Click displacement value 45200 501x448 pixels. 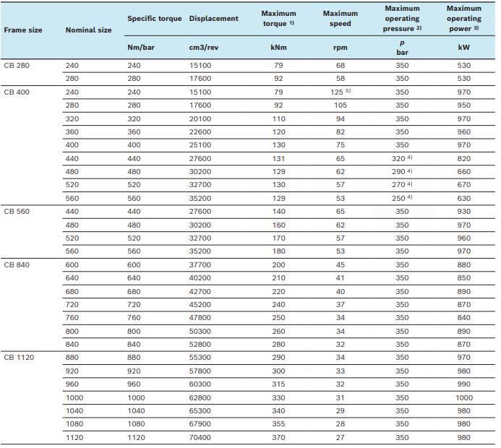(x=200, y=305)
